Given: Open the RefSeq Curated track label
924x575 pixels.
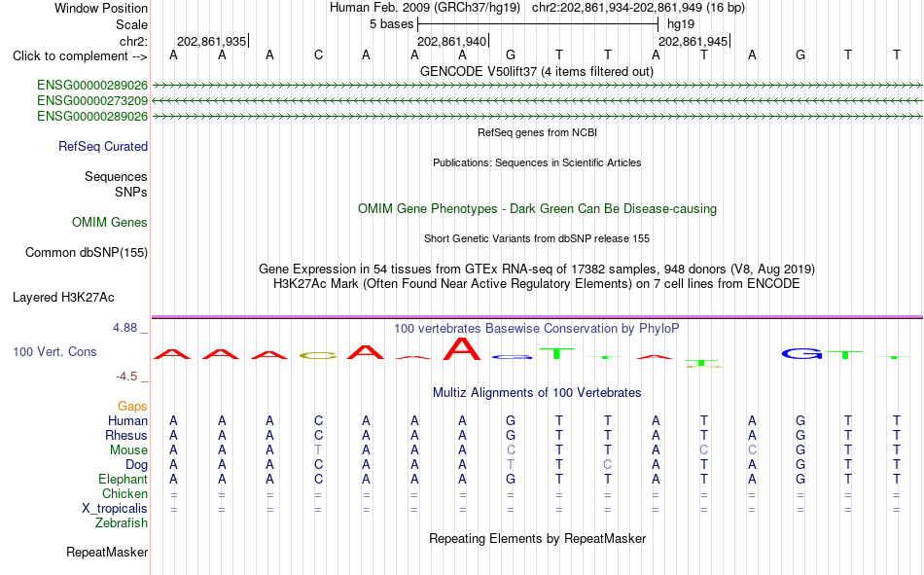Looking at the screenshot, I should [x=102, y=146].
